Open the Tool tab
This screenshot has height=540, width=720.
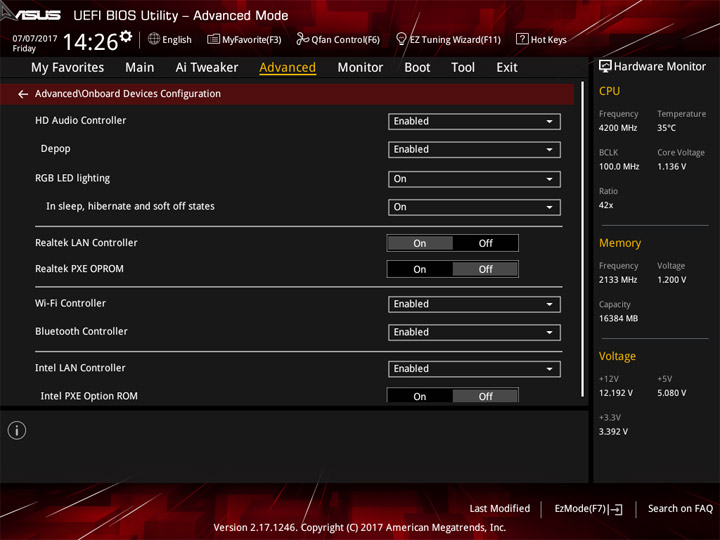click(463, 68)
